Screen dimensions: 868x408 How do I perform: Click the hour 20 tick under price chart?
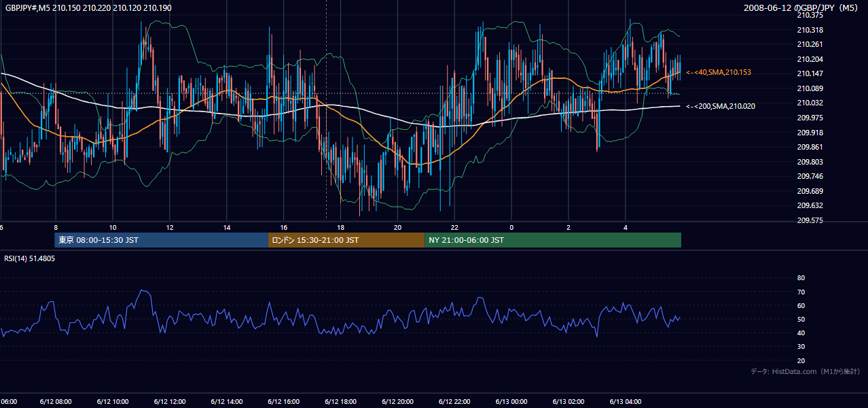pos(398,227)
